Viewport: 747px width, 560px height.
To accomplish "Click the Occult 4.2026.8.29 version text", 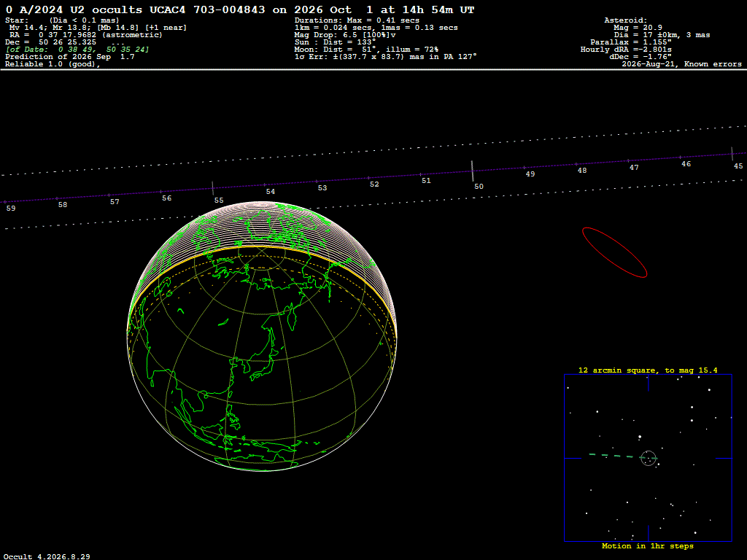I will pyautogui.click(x=47, y=556).
